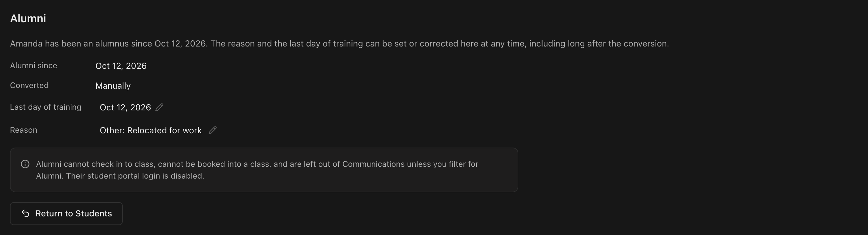The image size is (868, 235).
Task: Select the 'Reason' field label
Action: click(24, 130)
